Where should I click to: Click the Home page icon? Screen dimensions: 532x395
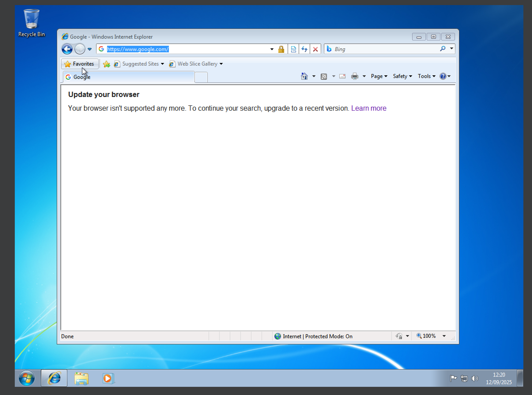coord(304,76)
